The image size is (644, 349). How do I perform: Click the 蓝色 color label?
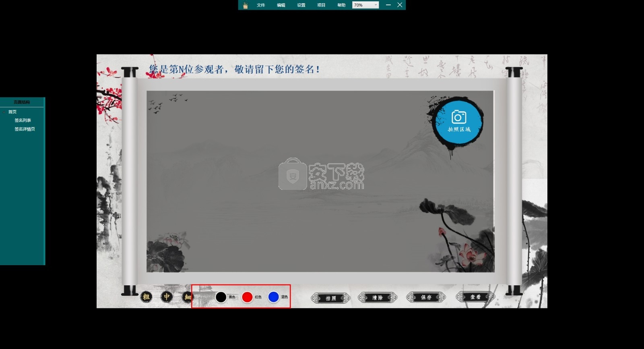click(285, 297)
